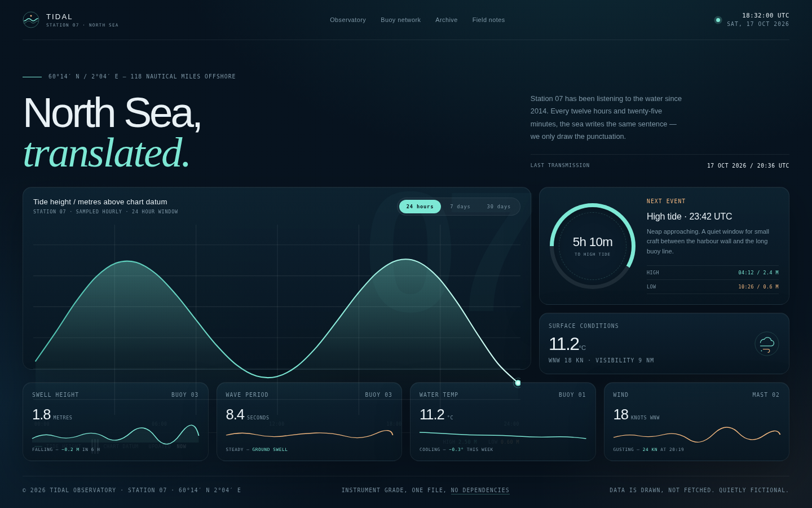812x508 pixels.
Task: Click the TIDAL brand name
Action: click(59, 17)
